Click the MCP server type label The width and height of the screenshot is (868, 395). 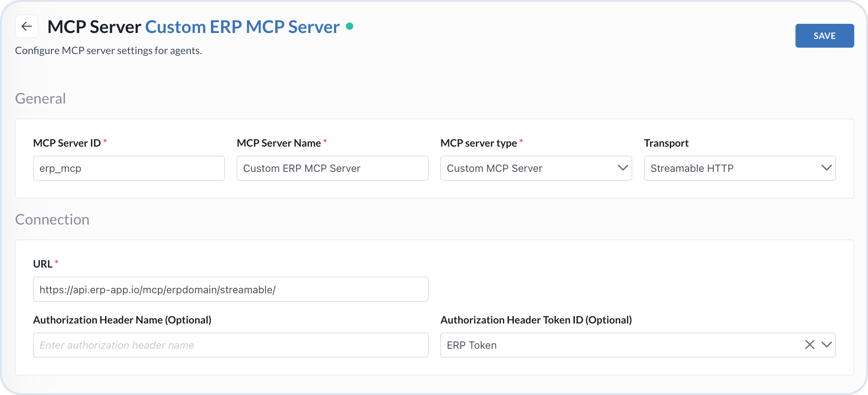click(479, 143)
